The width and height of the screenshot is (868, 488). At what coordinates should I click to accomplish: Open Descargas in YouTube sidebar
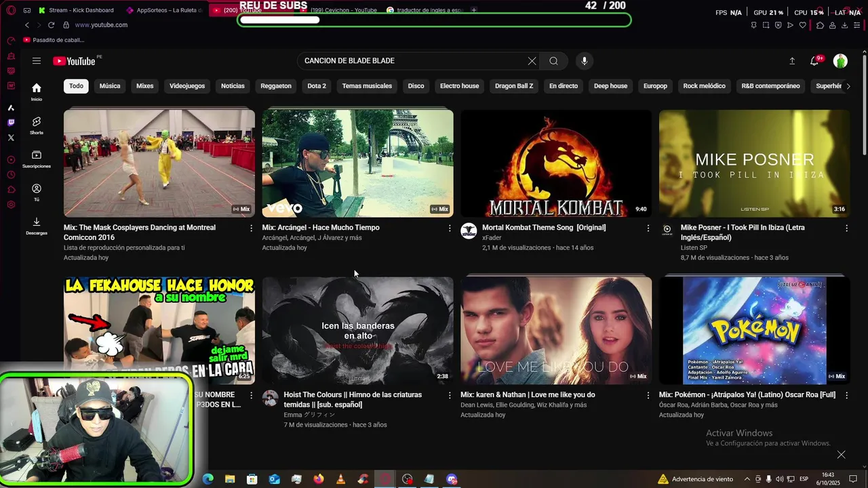click(37, 226)
